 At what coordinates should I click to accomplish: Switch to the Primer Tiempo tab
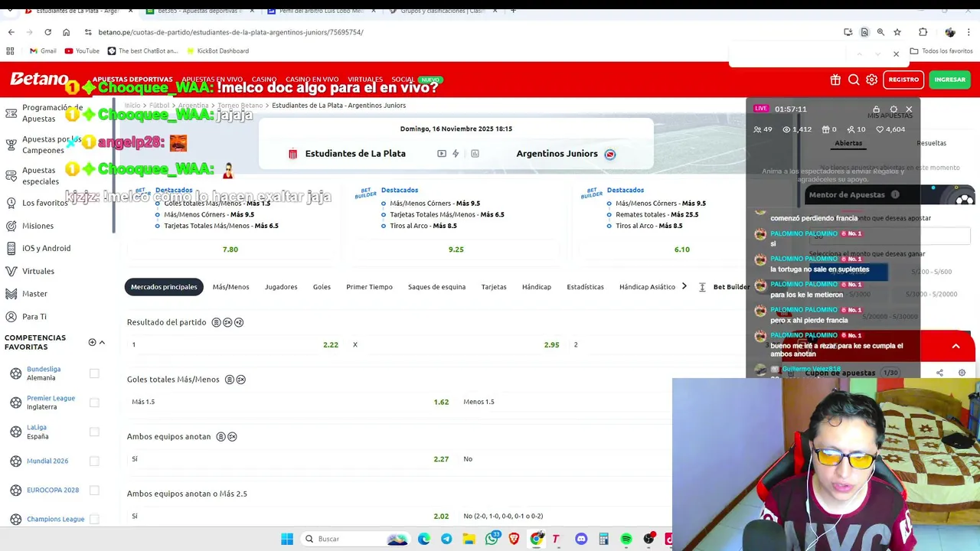369,287
